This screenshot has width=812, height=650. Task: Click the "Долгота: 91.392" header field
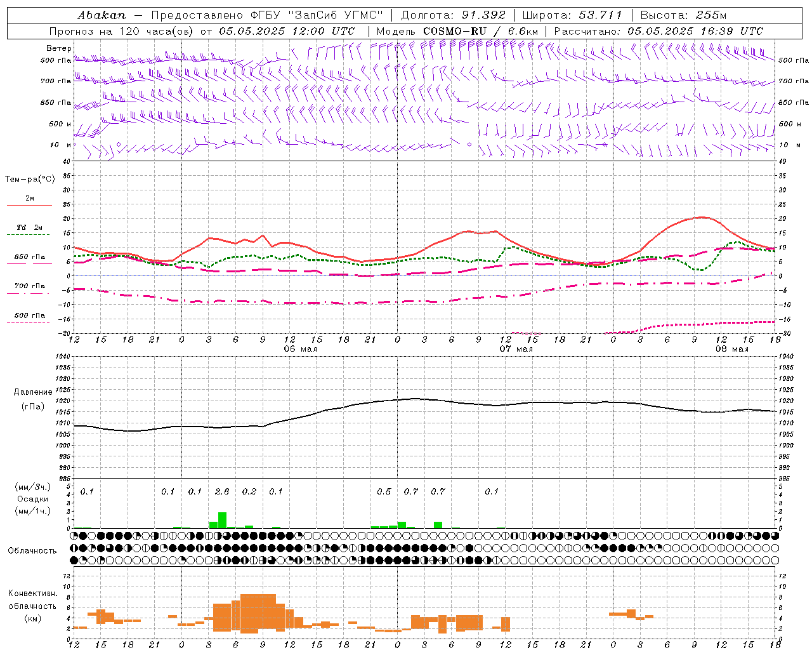pos(454,15)
